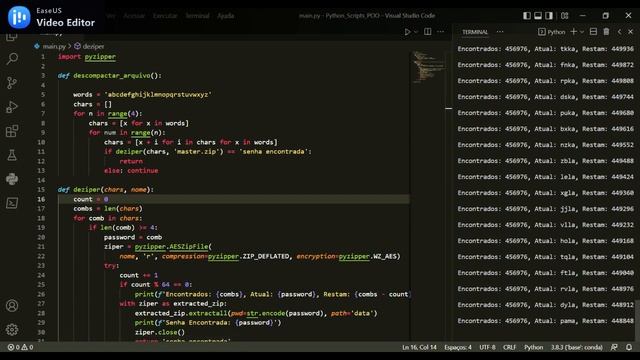
Task: Open the Run and Debug view
Action: 12,107
